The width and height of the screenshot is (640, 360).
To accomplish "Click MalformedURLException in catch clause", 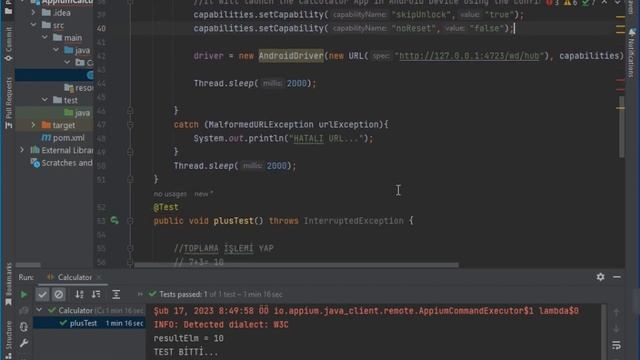I will click(261, 124).
